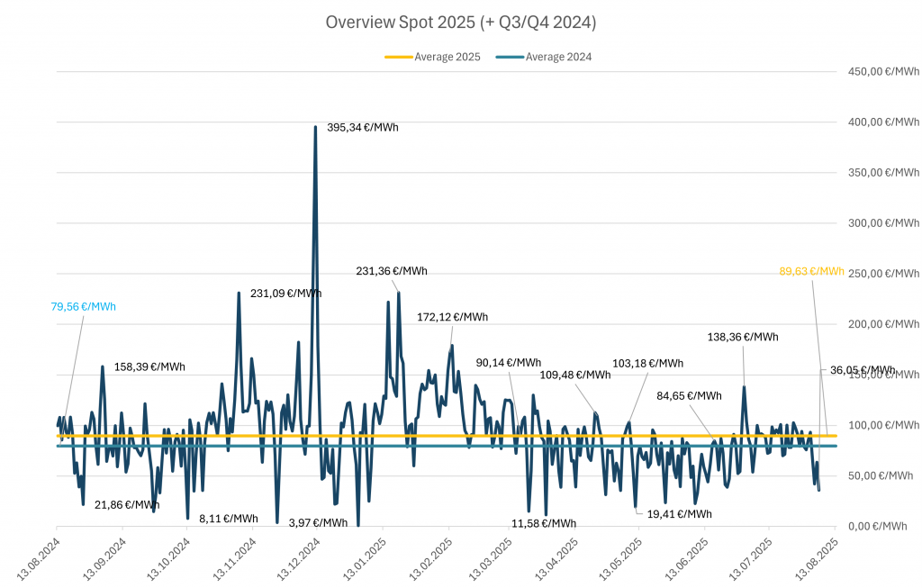Select the 231,36 €/MWh data label
This screenshot has width=922, height=588.
pyautogui.click(x=392, y=271)
